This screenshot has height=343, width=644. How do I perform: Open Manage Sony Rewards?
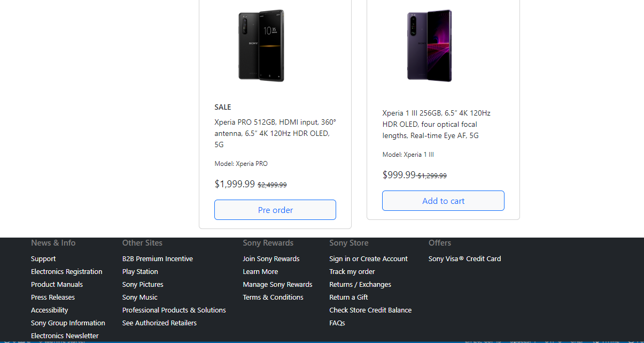pyautogui.click(x=277, y=285)
